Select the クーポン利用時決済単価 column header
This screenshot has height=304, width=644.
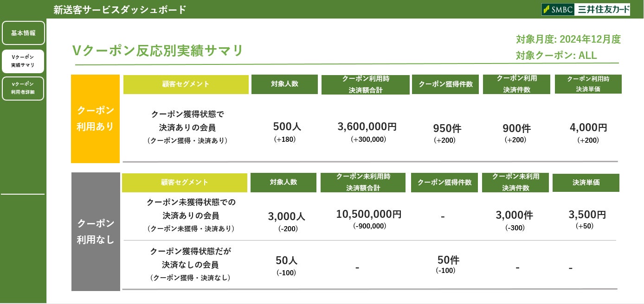(588, 84)
